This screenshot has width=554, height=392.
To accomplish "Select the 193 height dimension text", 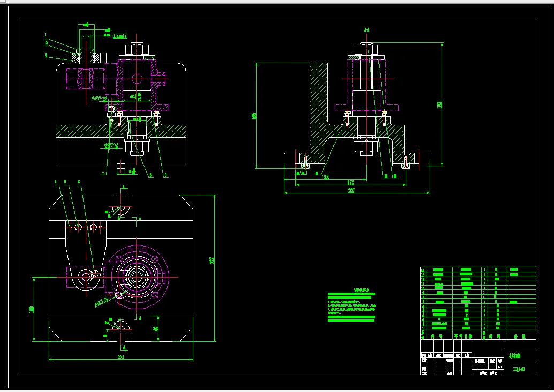I will 439,104.
